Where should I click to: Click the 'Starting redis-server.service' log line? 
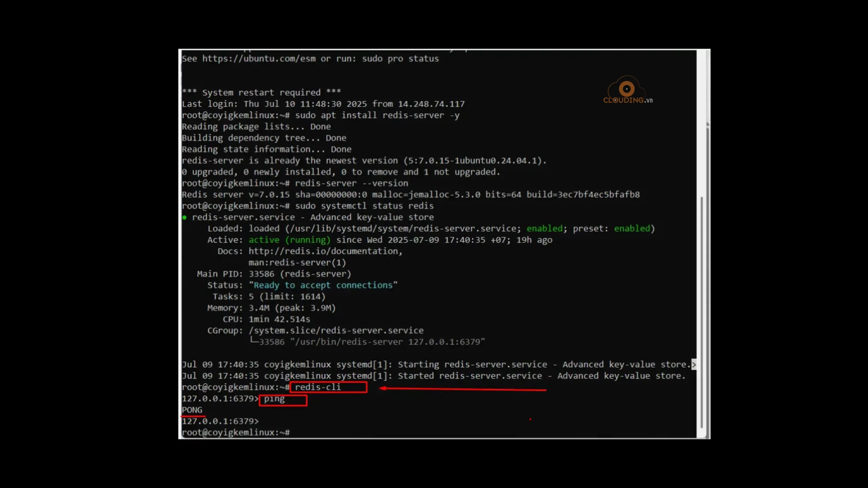click(x=436, y=365)
